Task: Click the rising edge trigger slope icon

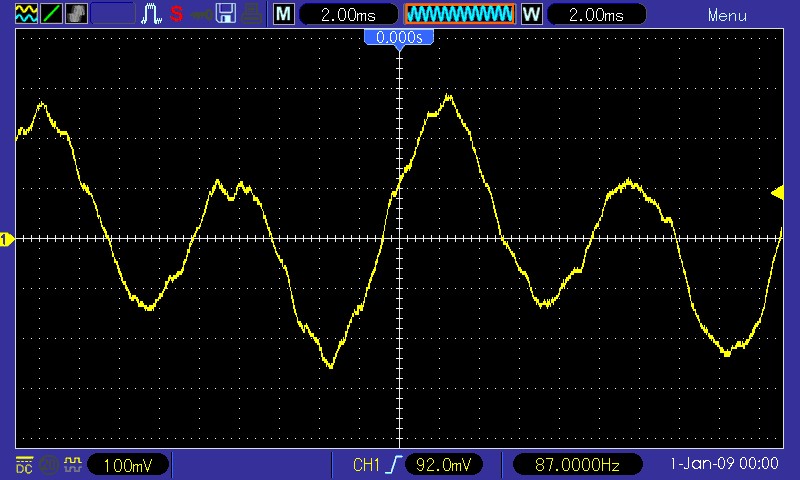Action: [x=394, y=465]
